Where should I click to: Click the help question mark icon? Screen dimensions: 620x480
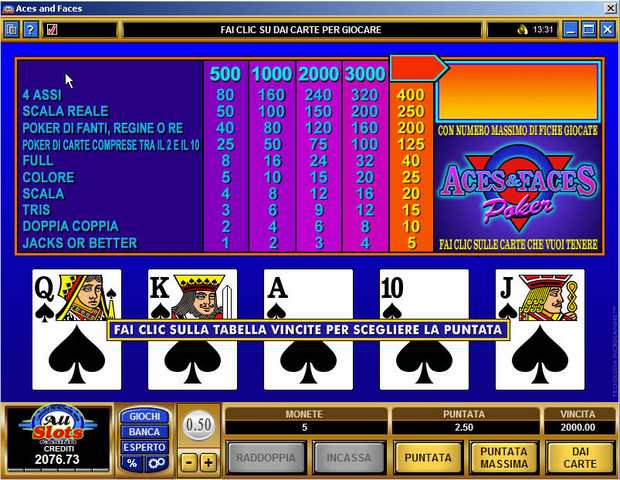click(x=30, y=30)
